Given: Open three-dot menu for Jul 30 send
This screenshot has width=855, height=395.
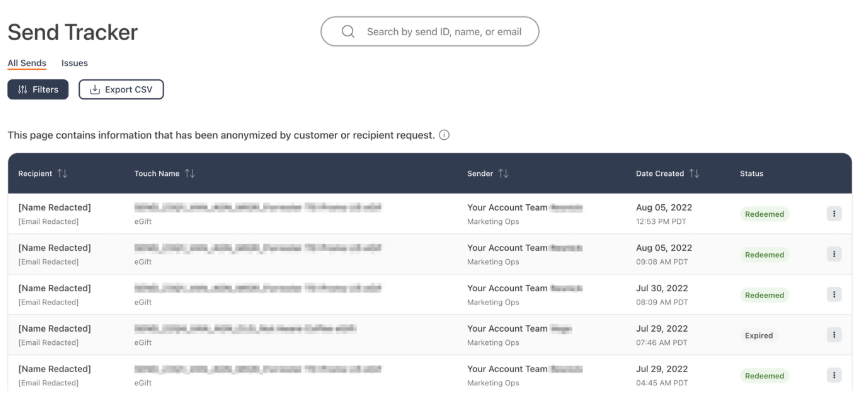Looking at the screenshot, I should 834,295.
